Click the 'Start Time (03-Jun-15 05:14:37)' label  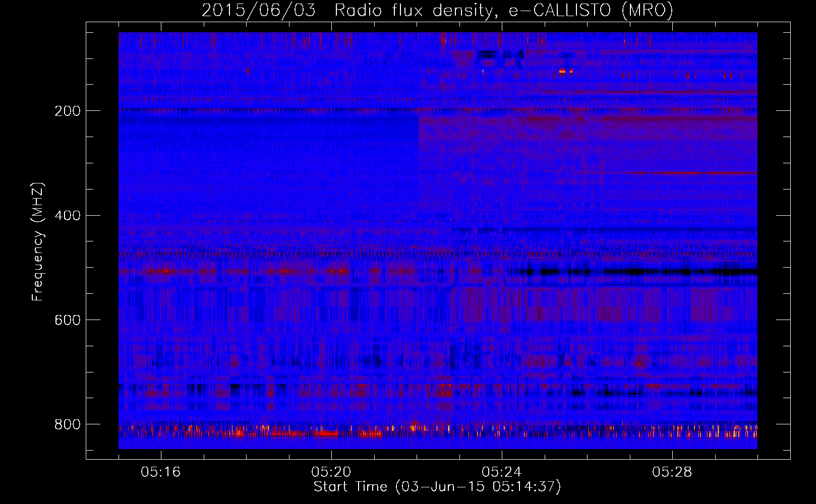(437, 487)
